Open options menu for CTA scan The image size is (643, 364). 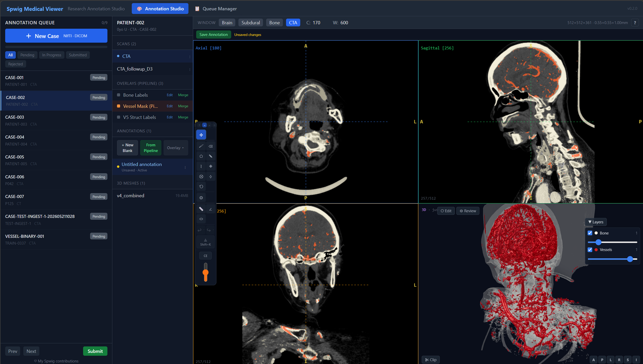pos(190,57)
